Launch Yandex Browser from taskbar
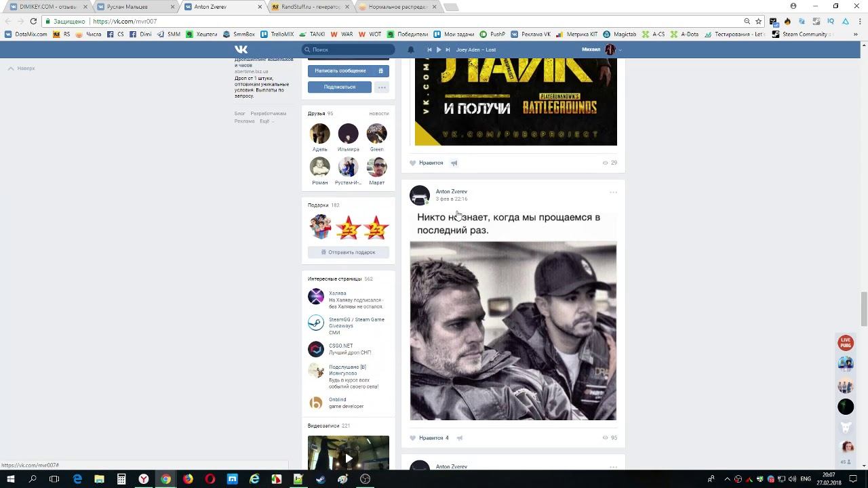Viewport: 868px width, 488px height. tap(144, 479)
